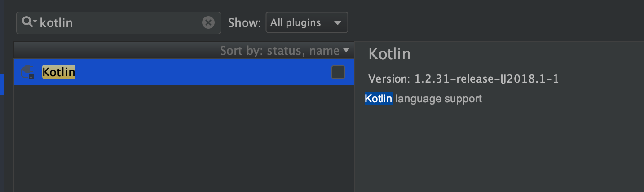Click the Sort by triangle arrow
Screen dimensions: 644x192
point(345,51)
